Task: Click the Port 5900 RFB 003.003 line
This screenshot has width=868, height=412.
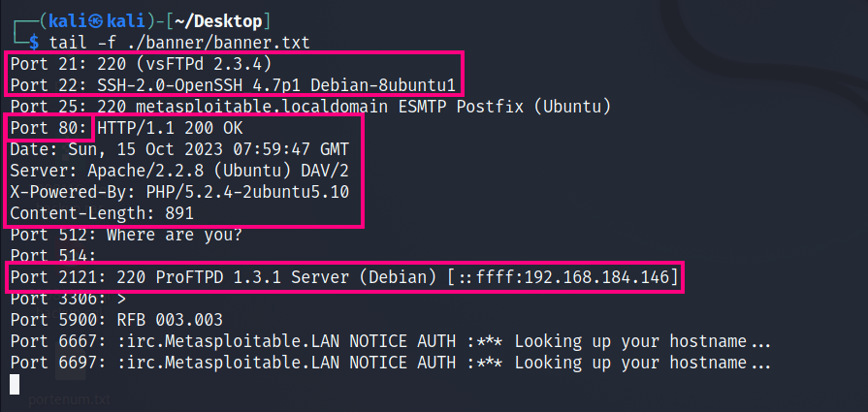Action: 116,319
